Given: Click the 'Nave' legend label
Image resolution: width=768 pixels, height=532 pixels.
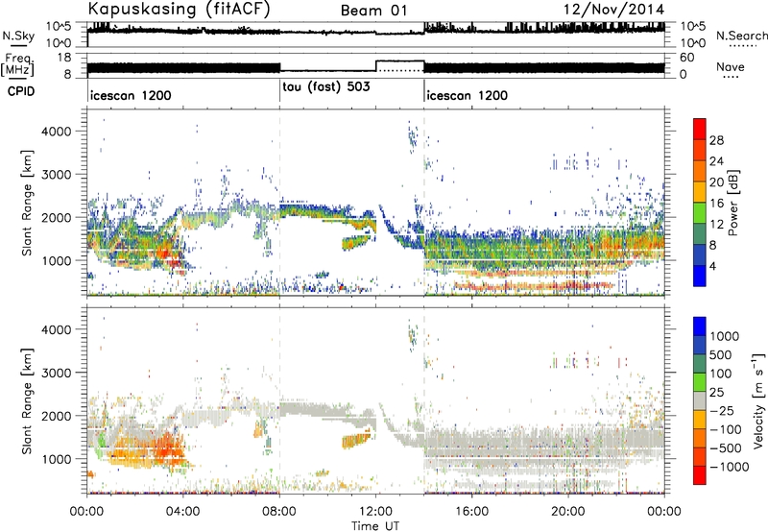Looking at the screenshot, I should coord(730,67).
